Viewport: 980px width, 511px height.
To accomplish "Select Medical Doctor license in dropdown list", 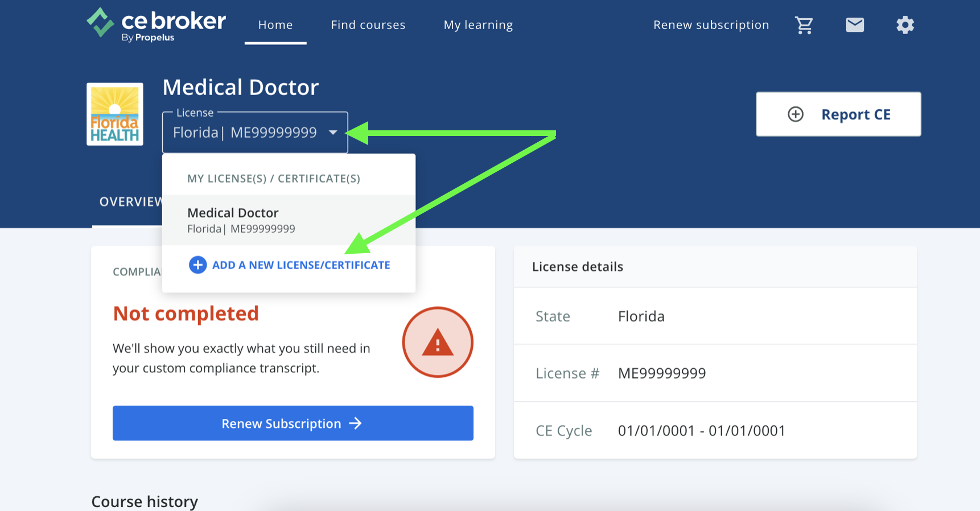I will pos(289,220).
